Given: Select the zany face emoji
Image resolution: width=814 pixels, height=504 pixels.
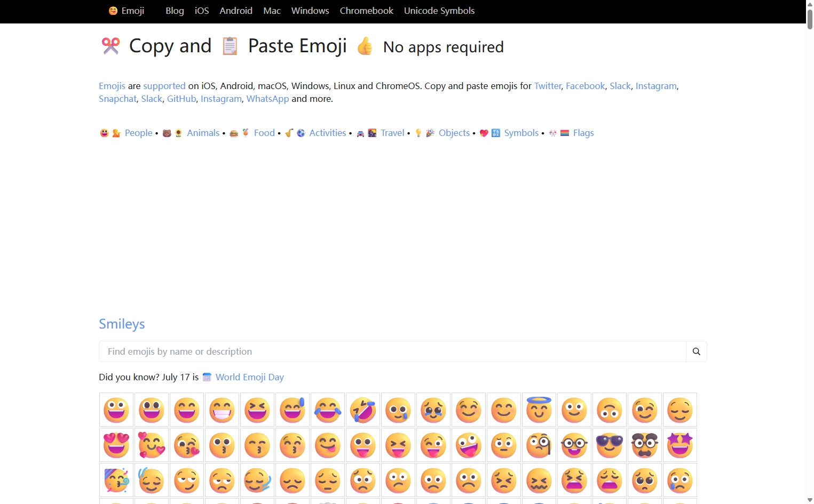Looking at the screenshot, I should point(469,445).
